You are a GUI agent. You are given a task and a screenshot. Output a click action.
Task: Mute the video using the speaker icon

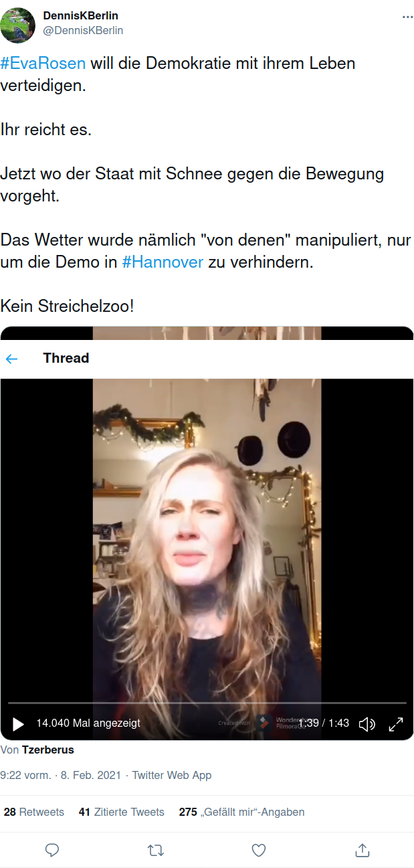coord(367,724)
